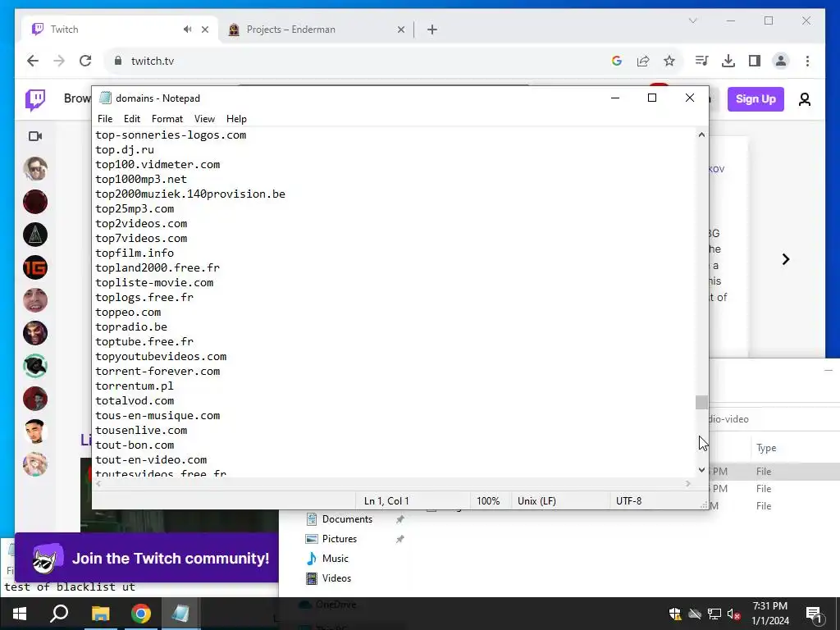Open Notepad Format menu
Image resolution: width=840 pixels, height=630 pixels.
coord(167,119)
